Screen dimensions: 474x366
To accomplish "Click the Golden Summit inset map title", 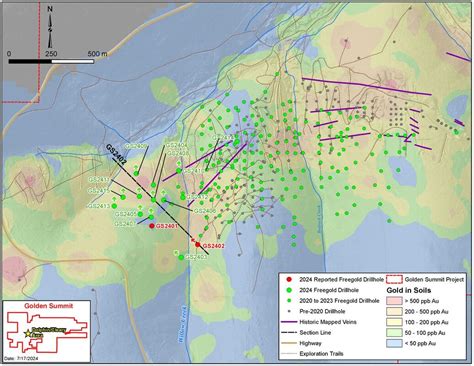I will tap(49, 306).
